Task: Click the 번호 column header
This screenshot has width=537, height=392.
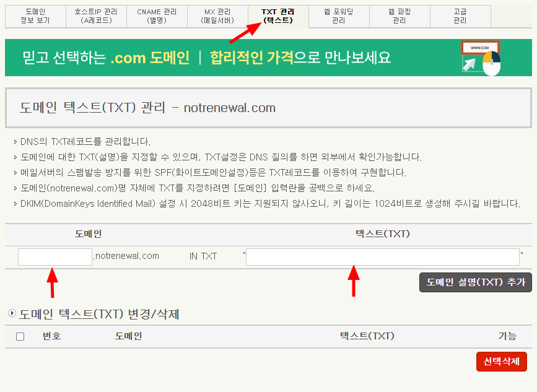Action: (51, 336)
